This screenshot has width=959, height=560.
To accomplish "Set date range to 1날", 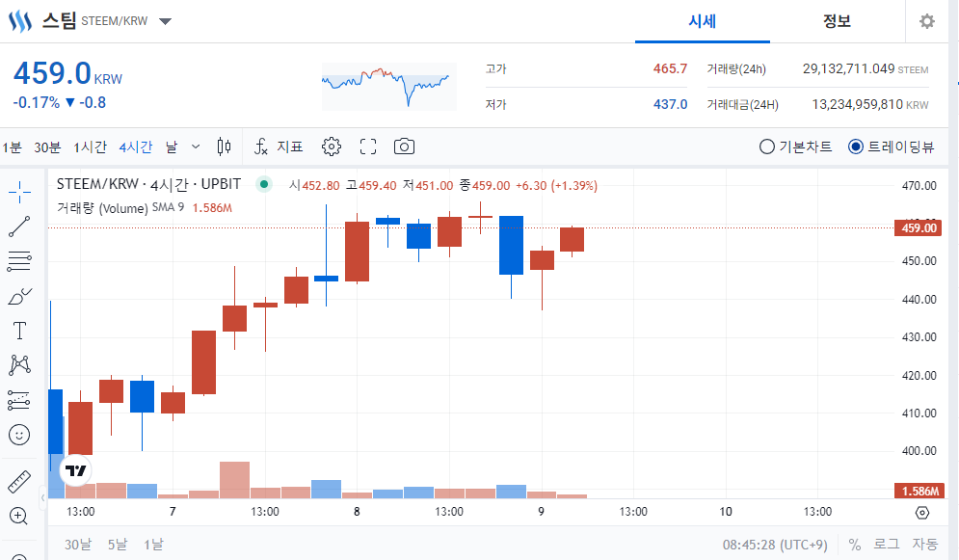I will [153, 545].
